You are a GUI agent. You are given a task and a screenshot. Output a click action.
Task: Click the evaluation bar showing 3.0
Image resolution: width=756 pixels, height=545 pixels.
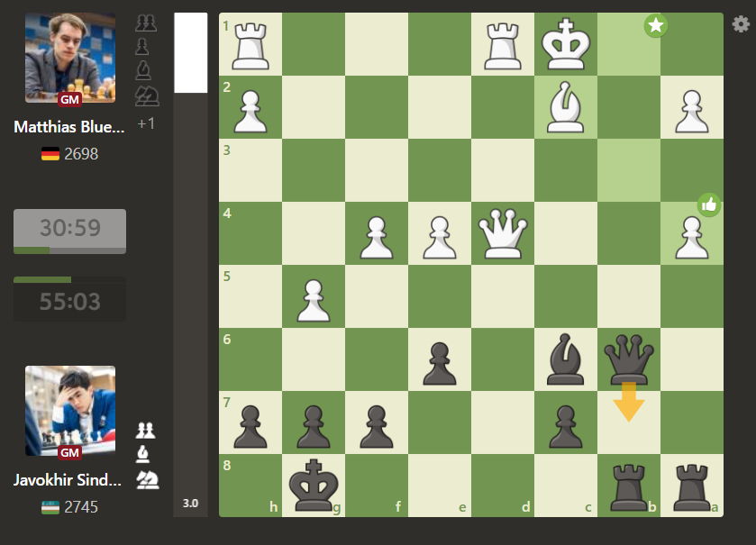pos(190,270)
